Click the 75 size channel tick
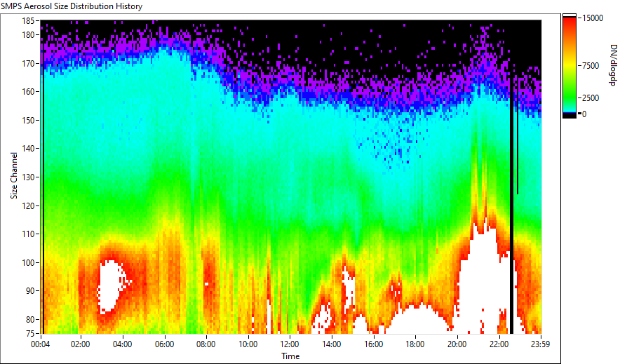Image resolution: width=620 pixels, height=364 pixels. (x=30, y=333)
